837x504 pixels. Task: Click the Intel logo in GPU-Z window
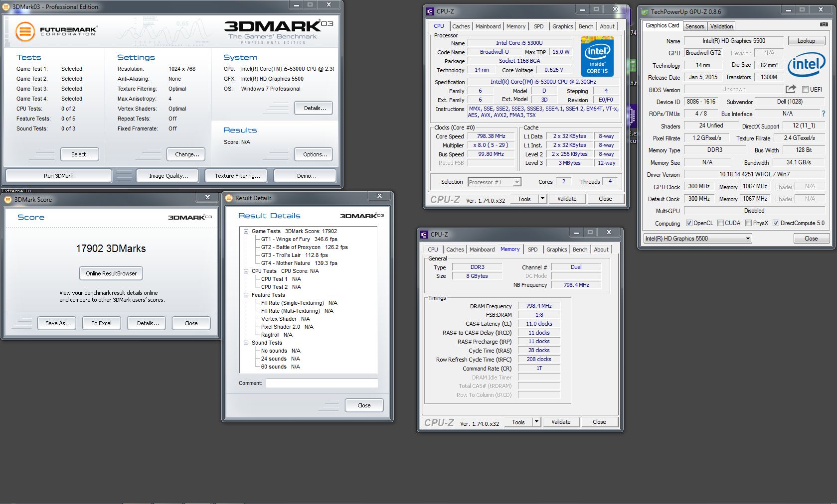(x=806, y=65)
